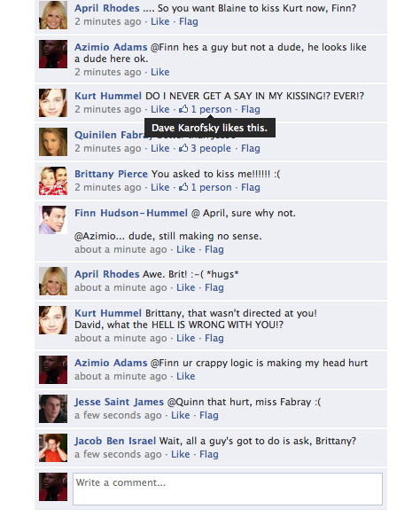Visit Jesse Saint James's profile name link

coord(119,402)
